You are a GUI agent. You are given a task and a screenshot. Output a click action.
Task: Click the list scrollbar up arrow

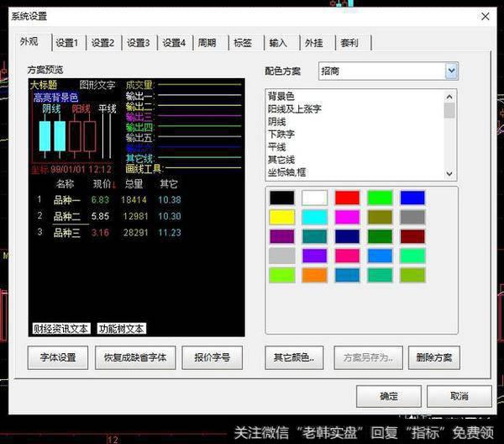point(449,97)
